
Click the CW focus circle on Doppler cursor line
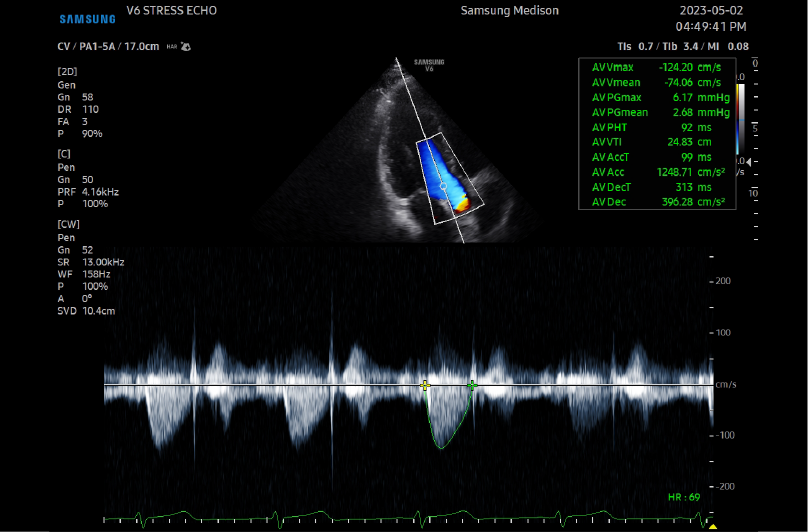pos(443,186)
